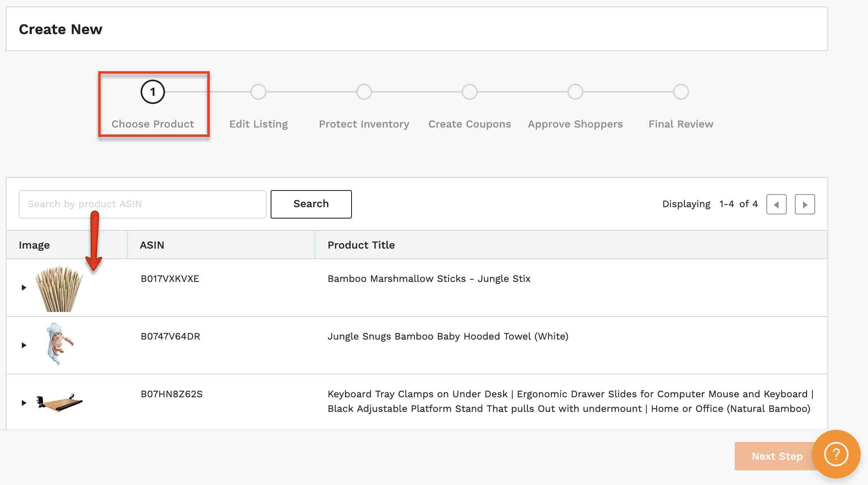Expand the Jungle Snugs Bamboo Baby Towel row
Screen dimensions: 868x485
pos(23,345)
